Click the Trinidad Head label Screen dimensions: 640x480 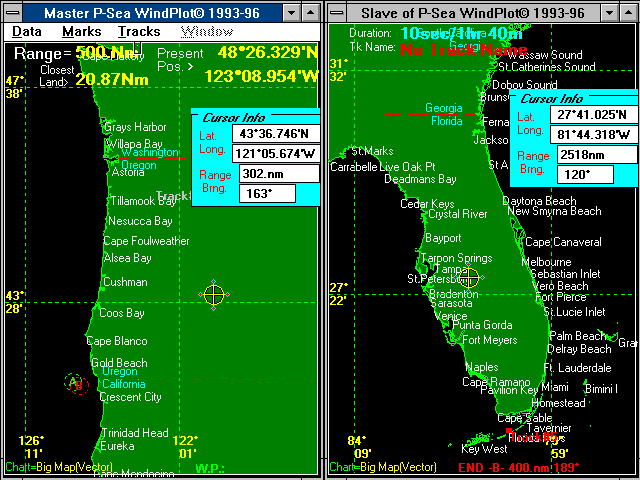point(134,433)
